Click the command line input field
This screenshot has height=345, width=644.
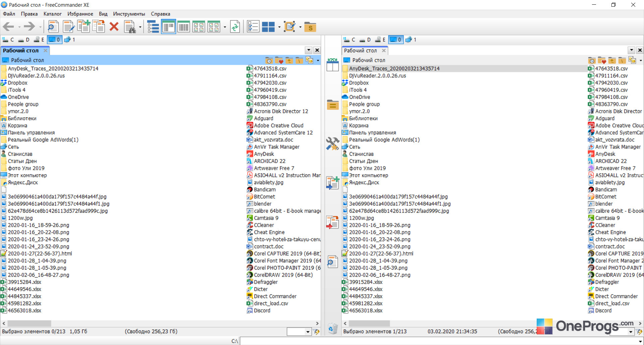[x=441, y=341]
